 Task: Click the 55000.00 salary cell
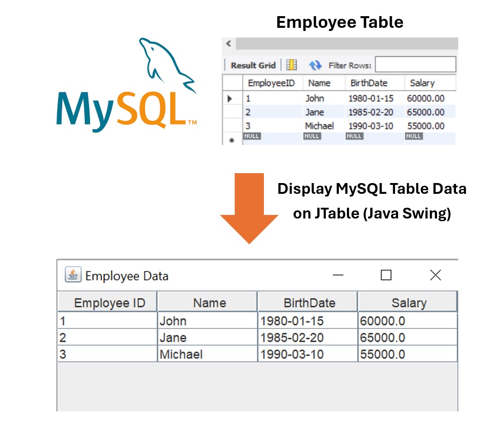tap(430, 126)
